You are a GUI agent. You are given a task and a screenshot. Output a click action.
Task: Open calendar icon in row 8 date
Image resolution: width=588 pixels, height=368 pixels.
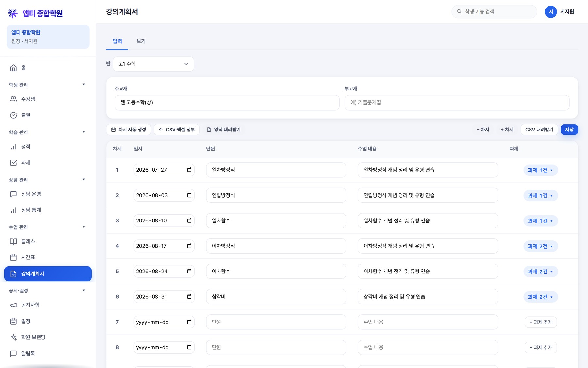(x=189, y=347)
